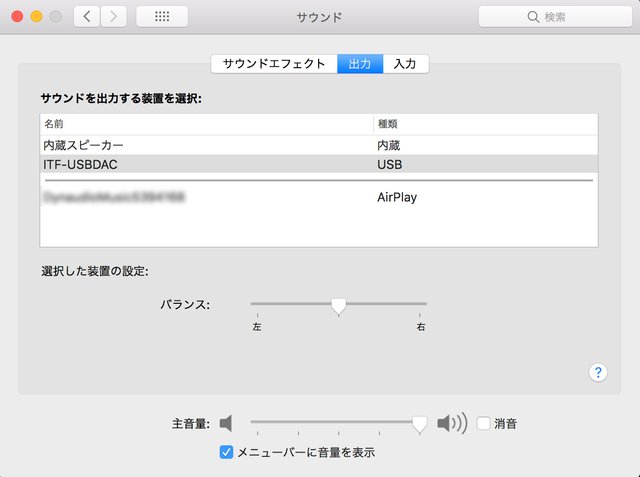
Task: Show all preferences grid button
Action: point(161,17)
